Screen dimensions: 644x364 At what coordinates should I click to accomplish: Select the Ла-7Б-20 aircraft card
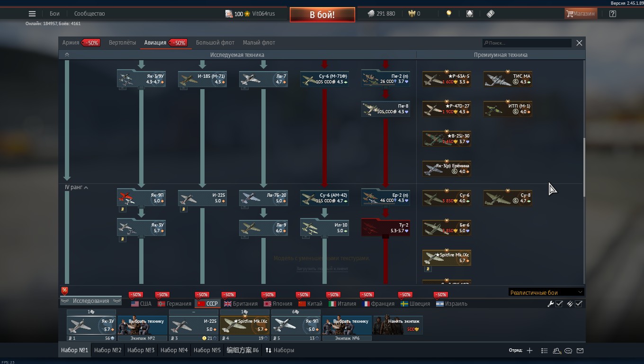click(x=263, y=198)
